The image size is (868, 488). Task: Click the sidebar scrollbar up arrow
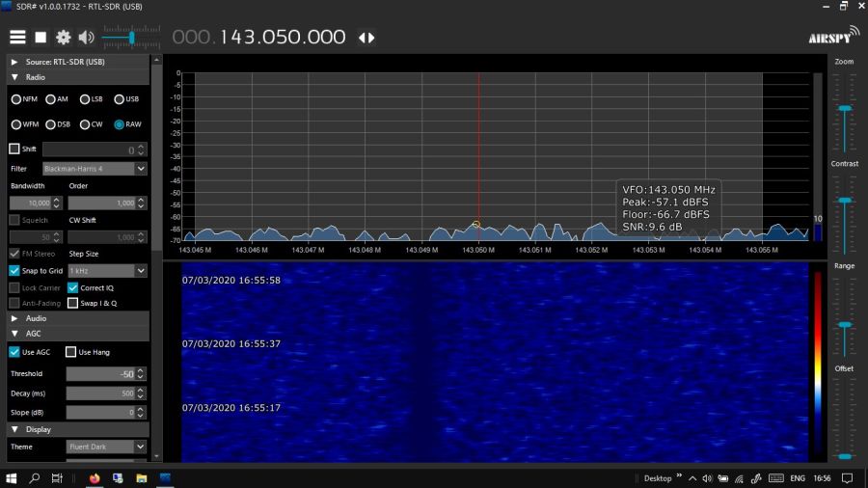pyautogui.click(x=156, y=60)
